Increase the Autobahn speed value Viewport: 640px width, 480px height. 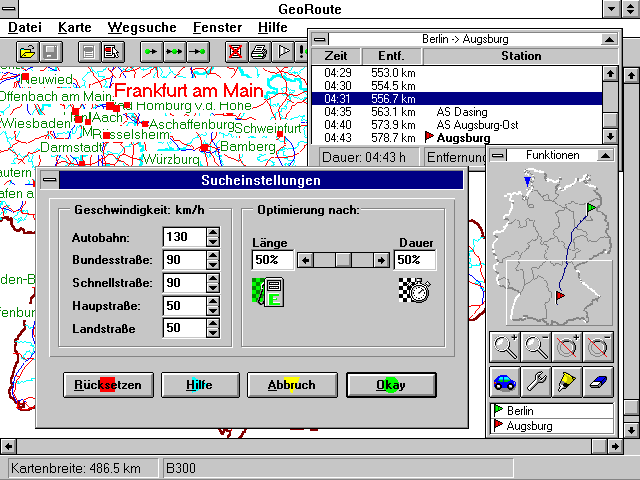coord(212,232)
